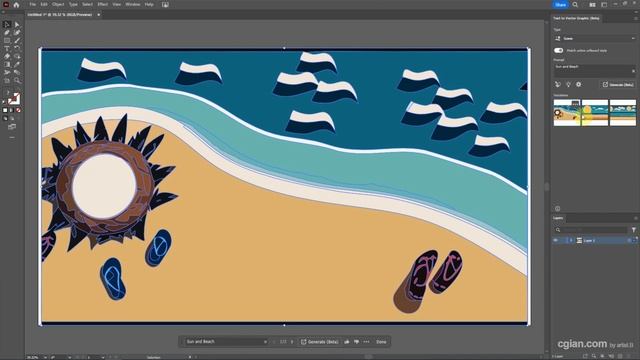Click the Layer 1 target circle
This screenshot has height=360, width=640.
tap(629, 240)
